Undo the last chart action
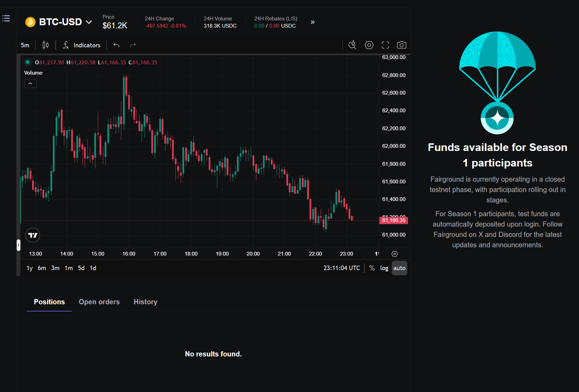 coord(116,45)
